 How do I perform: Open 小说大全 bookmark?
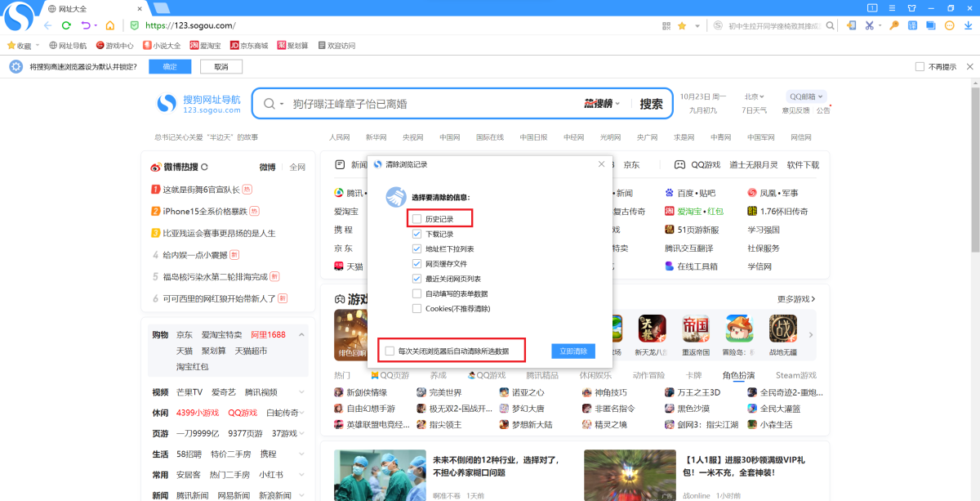(161, 46)
